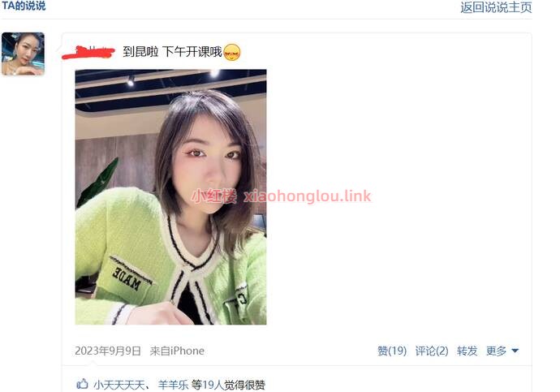Image resolution: width=560 pixels, height=392 pixels.
Task: Select the TA的说说 heading
Action: 24,6
